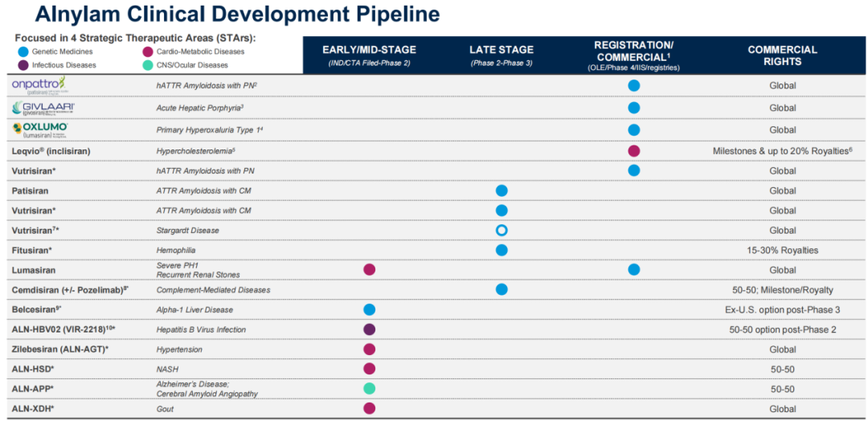Click the late stage dot in the Fitusiran row
Screen dimensions: 868x421
(x=502, y=250)
